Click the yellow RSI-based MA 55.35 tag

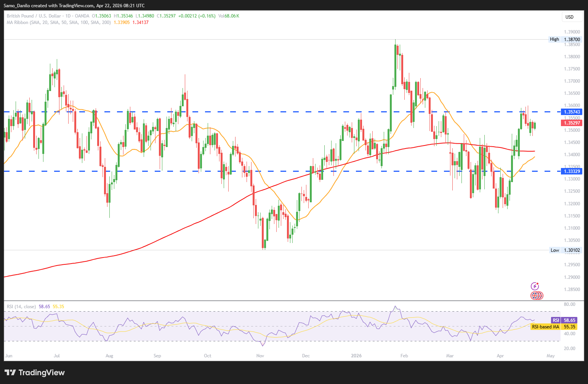(x=553, y=327)
